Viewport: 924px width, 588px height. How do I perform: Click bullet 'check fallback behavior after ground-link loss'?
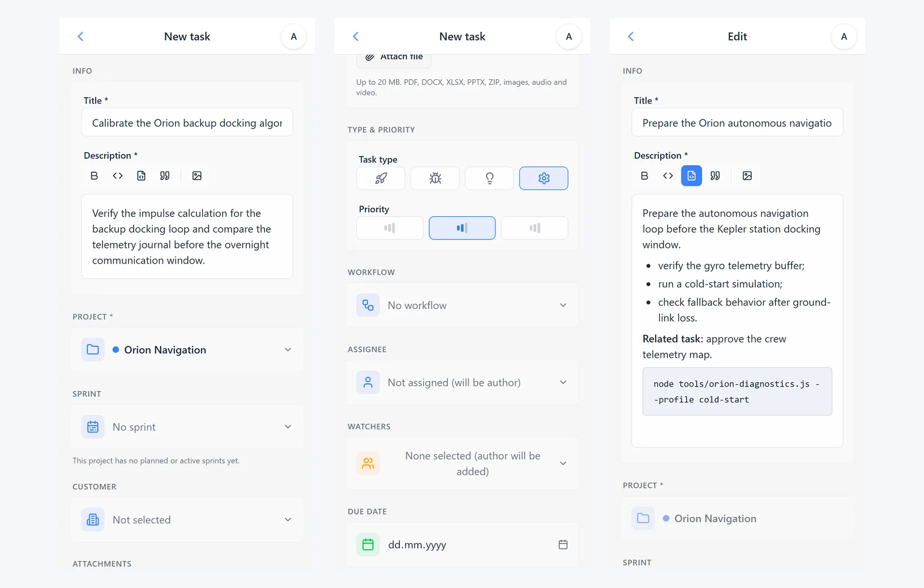coord(744,310)
